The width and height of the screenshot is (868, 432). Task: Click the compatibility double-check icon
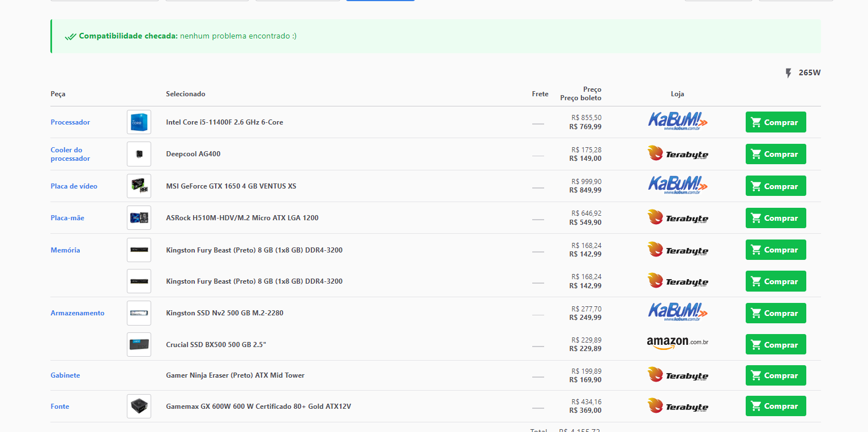pos(71,36)
